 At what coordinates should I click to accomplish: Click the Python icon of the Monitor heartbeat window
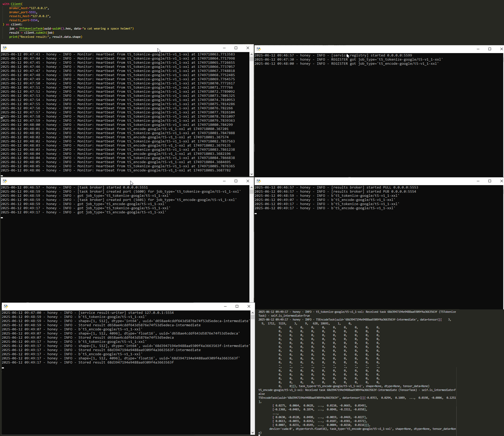[x=5, y=48]
